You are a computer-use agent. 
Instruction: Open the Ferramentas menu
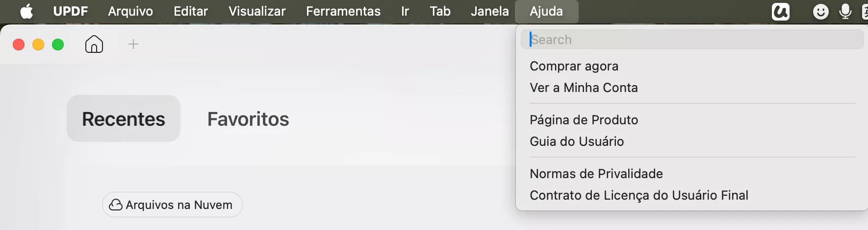(x=343, y=11)
